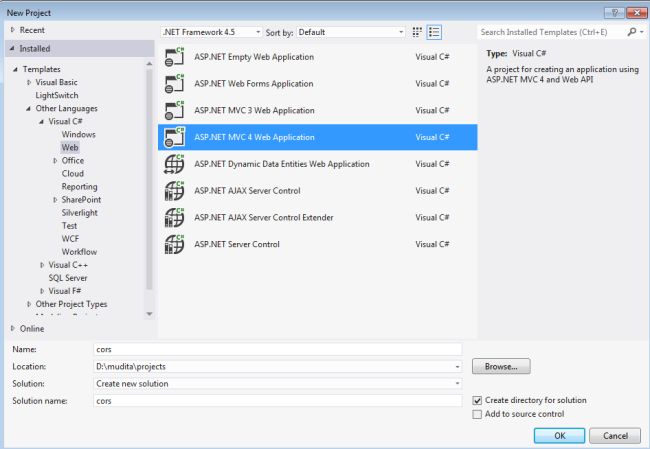Click the ASP.NET MVC 3 Web Application icon
Screen dimensions: 650x449
174,111
